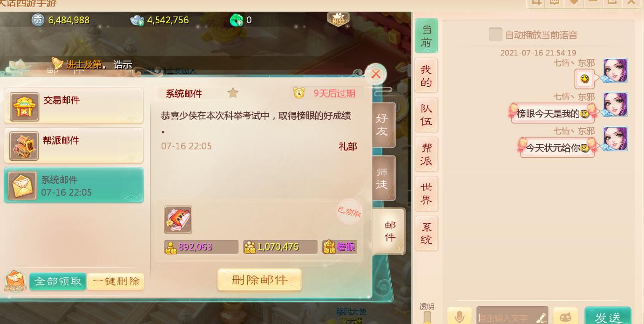Add jade currency with plus icon
Image resolution: width=644 pixels, height=324 pixels.
pyautogui.click(x=237, y=20)
